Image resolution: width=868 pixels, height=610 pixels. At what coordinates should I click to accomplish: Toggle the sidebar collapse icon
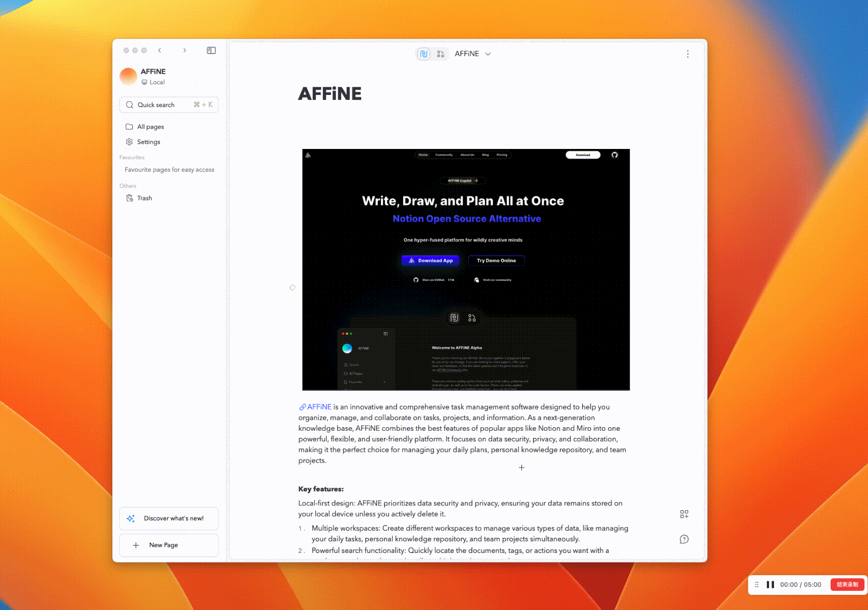(x=211, y=50)
